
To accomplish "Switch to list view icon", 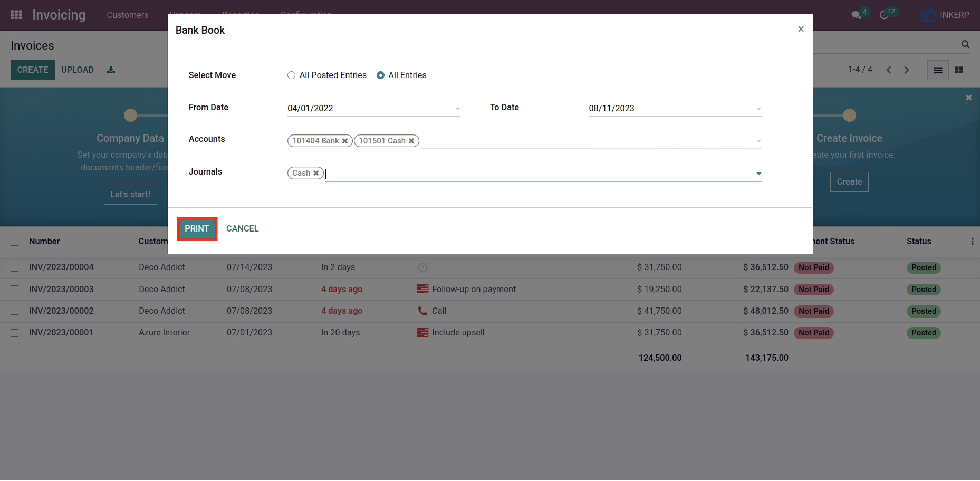I will 938,70.
